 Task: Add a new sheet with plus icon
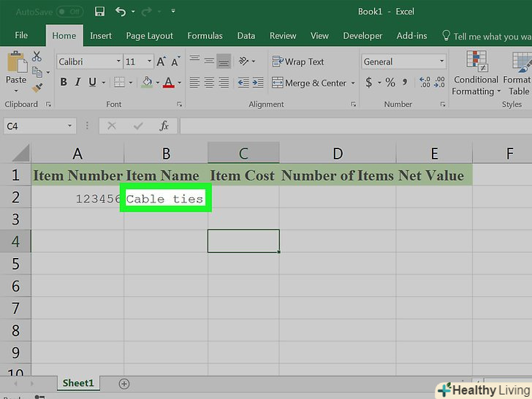tap(124, 384)
